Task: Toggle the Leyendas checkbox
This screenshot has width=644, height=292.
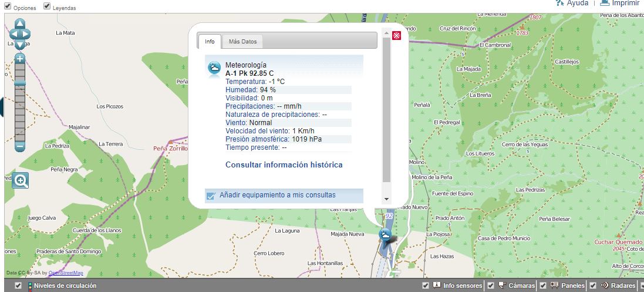Action: 47,6
